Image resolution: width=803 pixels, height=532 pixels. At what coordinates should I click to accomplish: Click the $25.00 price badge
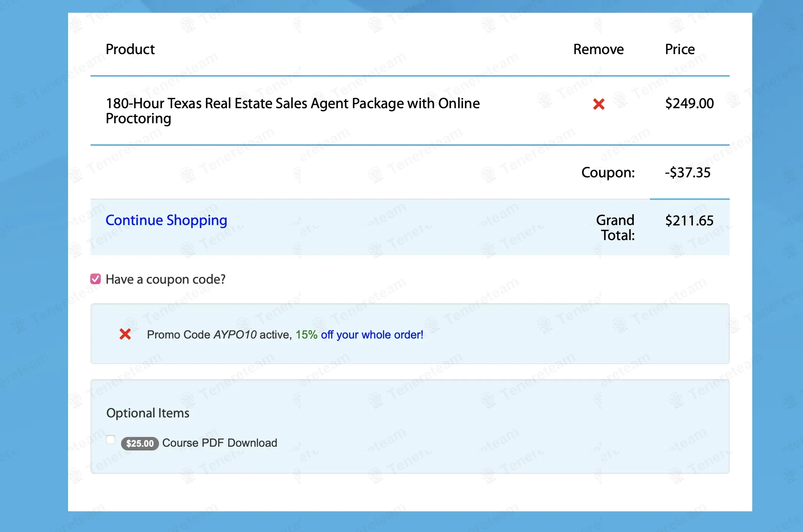point(140,443)
